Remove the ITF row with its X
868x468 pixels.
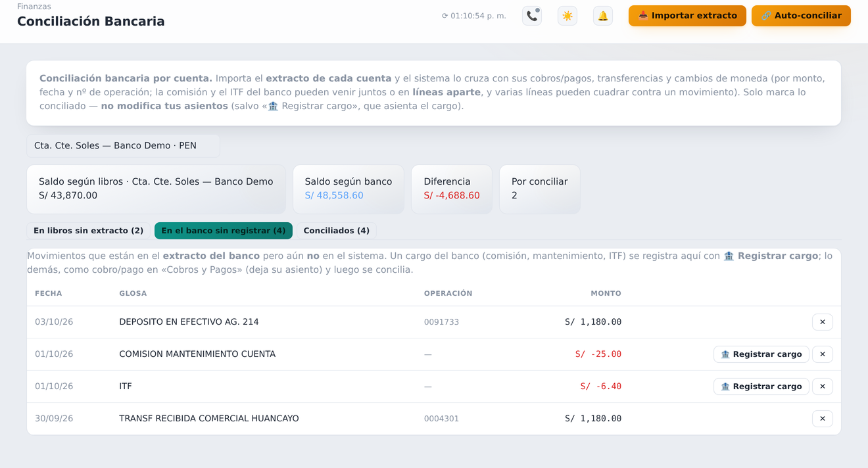coord(823,386)
